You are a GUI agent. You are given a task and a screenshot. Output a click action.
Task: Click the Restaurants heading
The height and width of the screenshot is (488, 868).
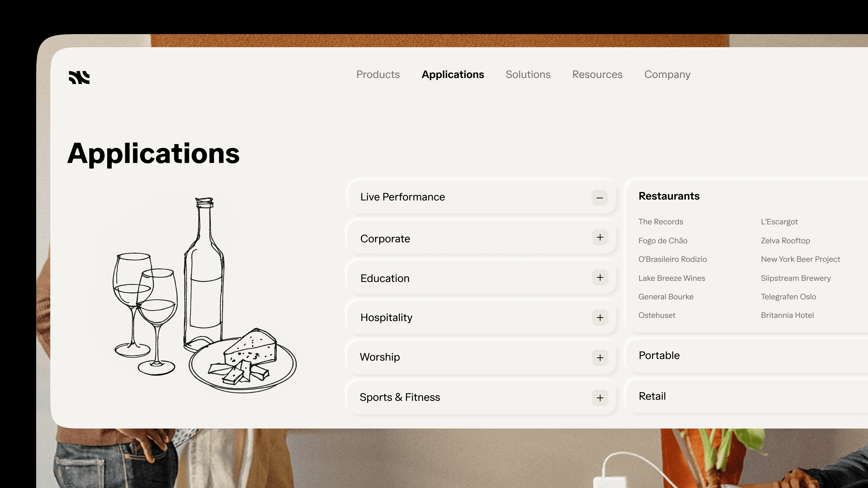[x=669, y=196]
